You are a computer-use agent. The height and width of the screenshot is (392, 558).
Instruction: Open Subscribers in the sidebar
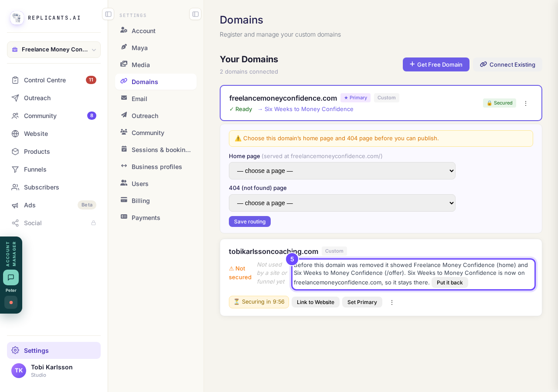point(54,187)
